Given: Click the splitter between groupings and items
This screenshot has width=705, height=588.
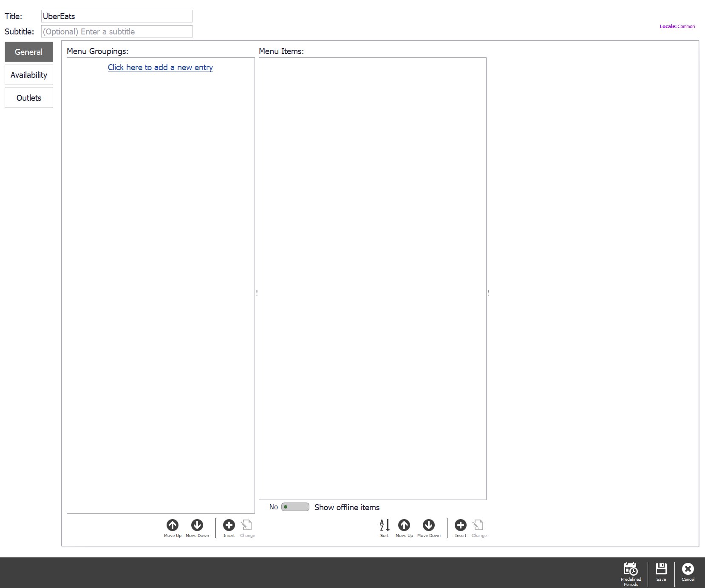Looking at the screenshot, I should coord(257,293).
